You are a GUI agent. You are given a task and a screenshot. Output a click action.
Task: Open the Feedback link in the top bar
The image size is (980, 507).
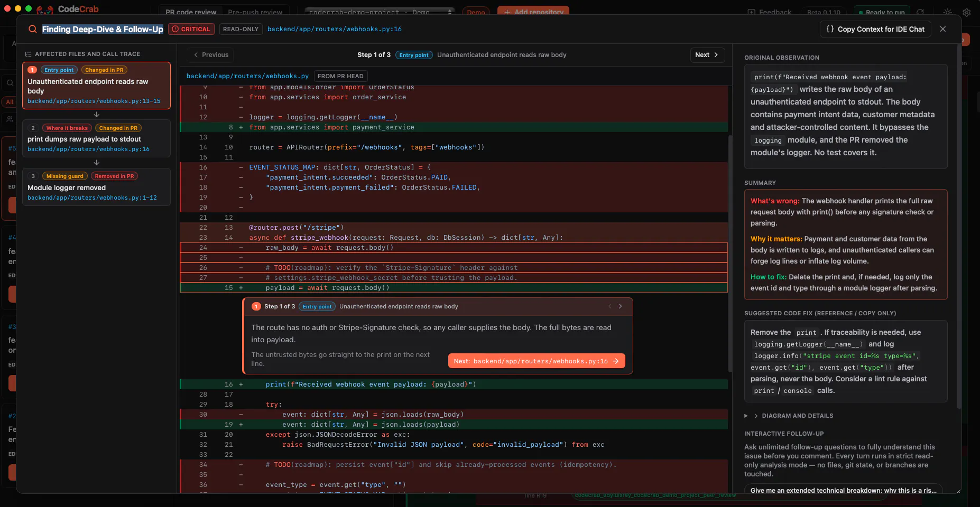[769, 12]
